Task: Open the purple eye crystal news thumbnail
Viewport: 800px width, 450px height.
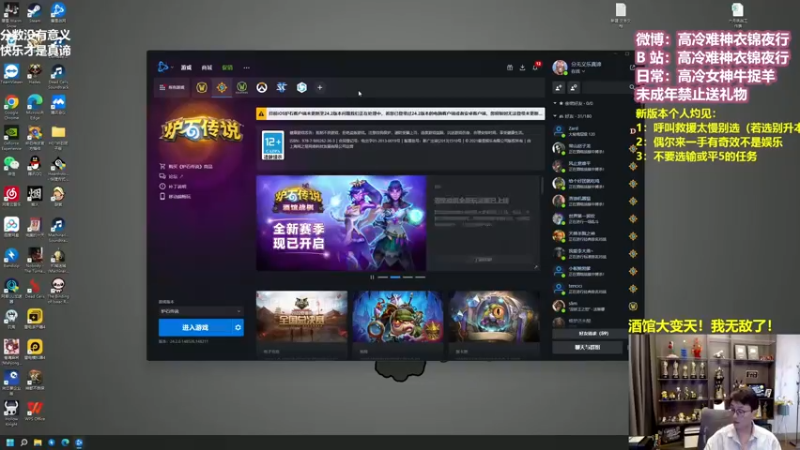Action: click(494, 316)
